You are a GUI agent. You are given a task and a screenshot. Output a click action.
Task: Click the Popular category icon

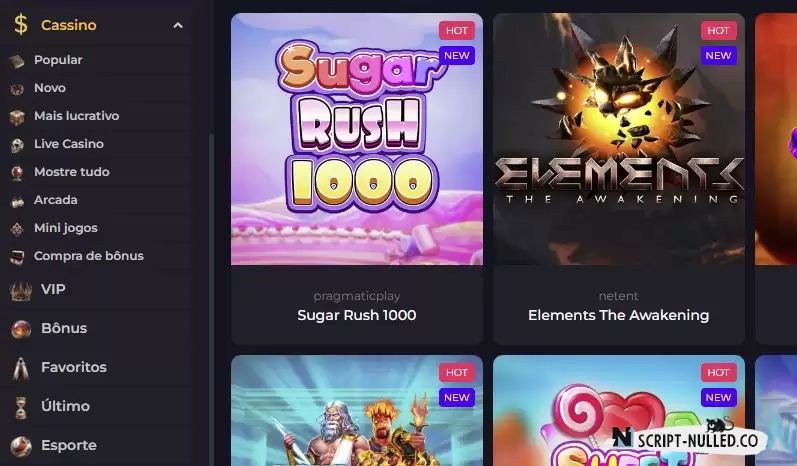(17, 61)
